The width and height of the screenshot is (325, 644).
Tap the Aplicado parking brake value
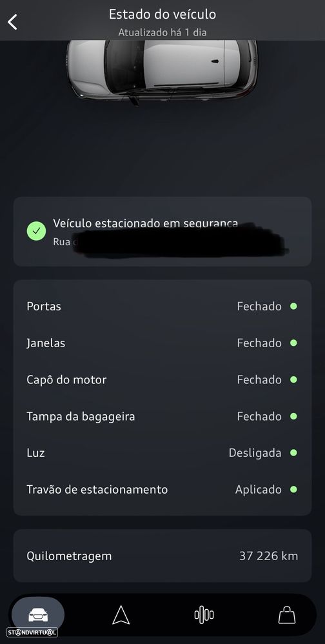(x=258, y=490)
